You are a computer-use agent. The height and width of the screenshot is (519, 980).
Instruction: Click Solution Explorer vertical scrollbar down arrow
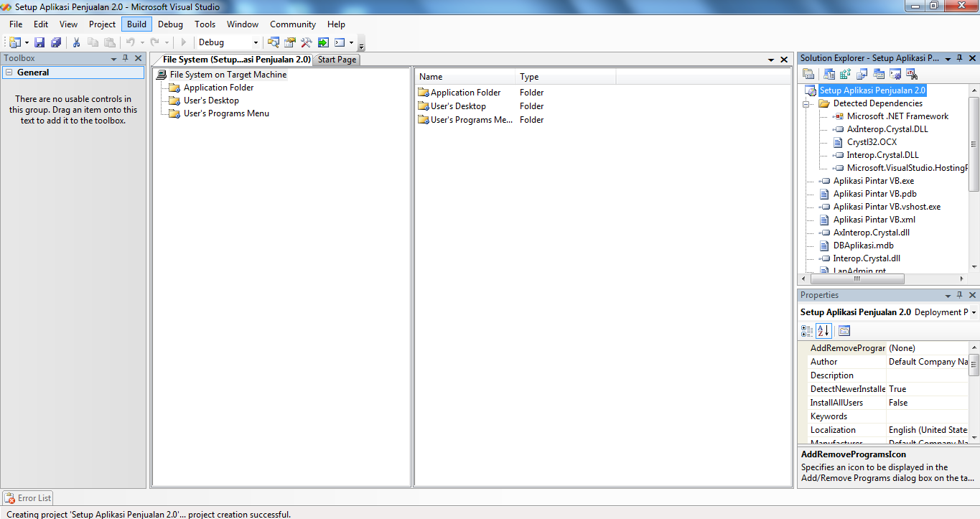[974, 267]
